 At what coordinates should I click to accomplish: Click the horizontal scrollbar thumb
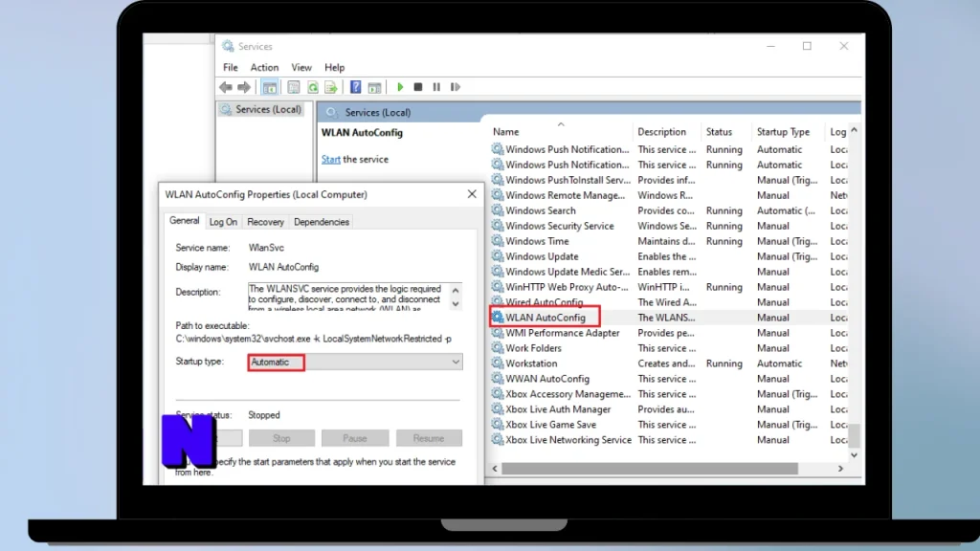650,468
